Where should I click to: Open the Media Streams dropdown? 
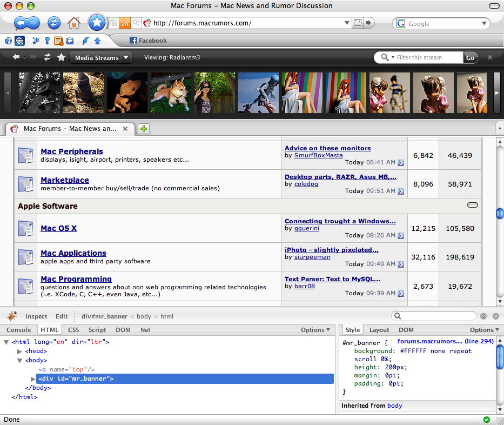101,58
